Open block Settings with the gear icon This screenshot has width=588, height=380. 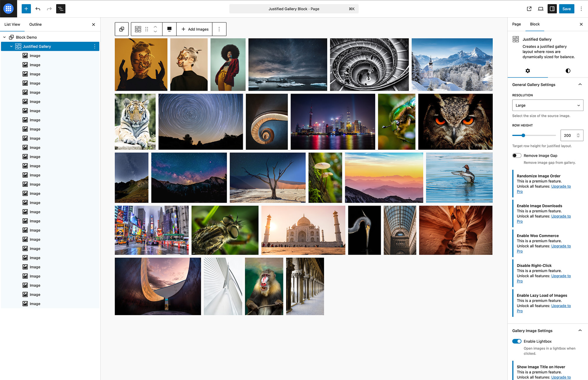(x=528, y=71)
